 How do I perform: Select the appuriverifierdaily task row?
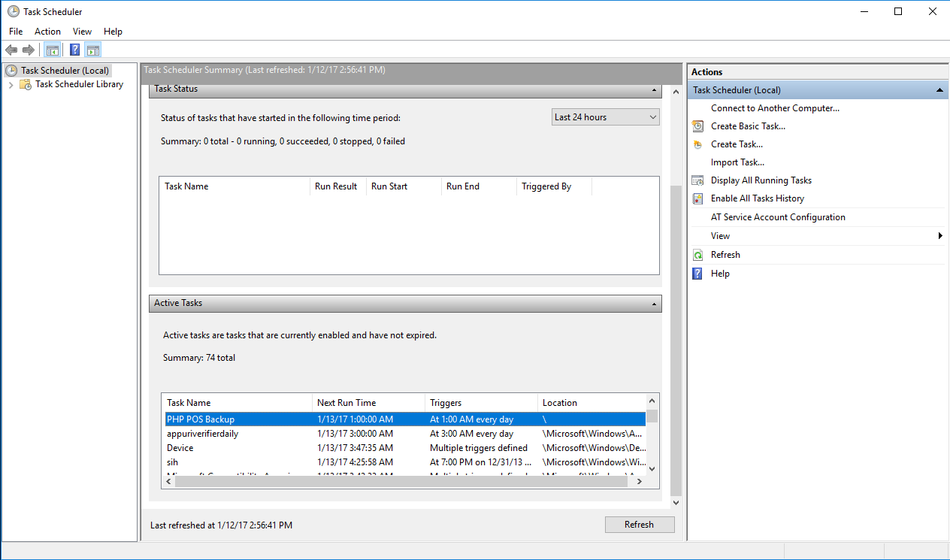(x=203, y=434)
